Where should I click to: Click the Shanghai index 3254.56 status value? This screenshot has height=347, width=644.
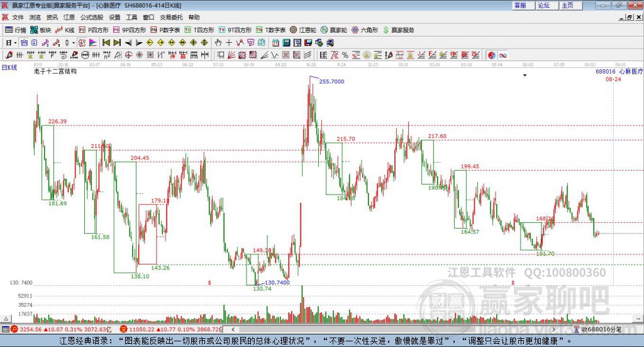(30, 329)
